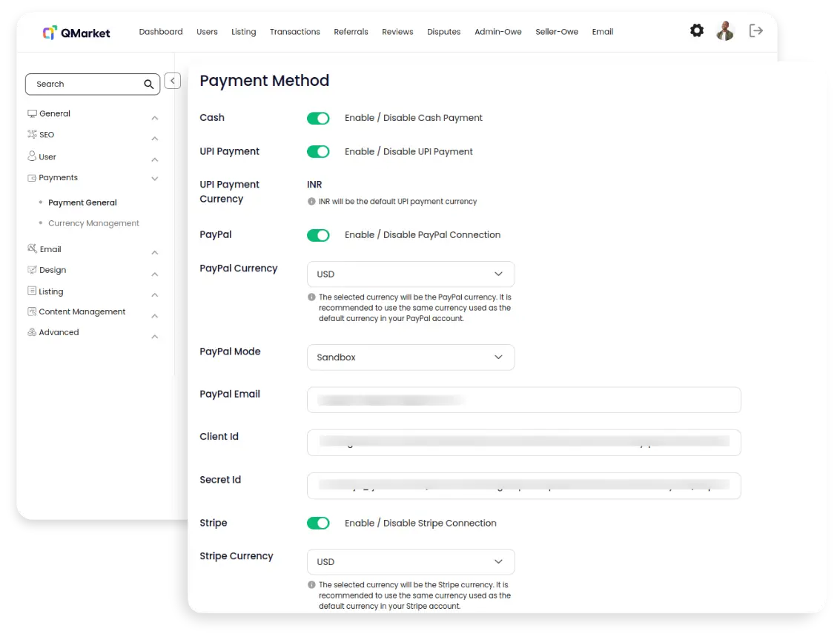Open the PayPal Mode Sandbox dropdown
This screenshot has width=840, height=640.
click(411, 357)
